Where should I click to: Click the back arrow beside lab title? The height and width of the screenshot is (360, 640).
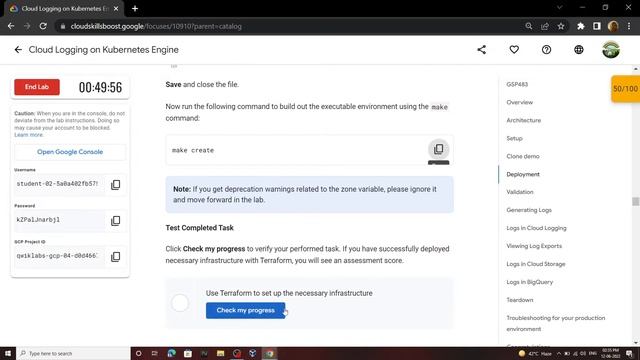coord(18,50)
